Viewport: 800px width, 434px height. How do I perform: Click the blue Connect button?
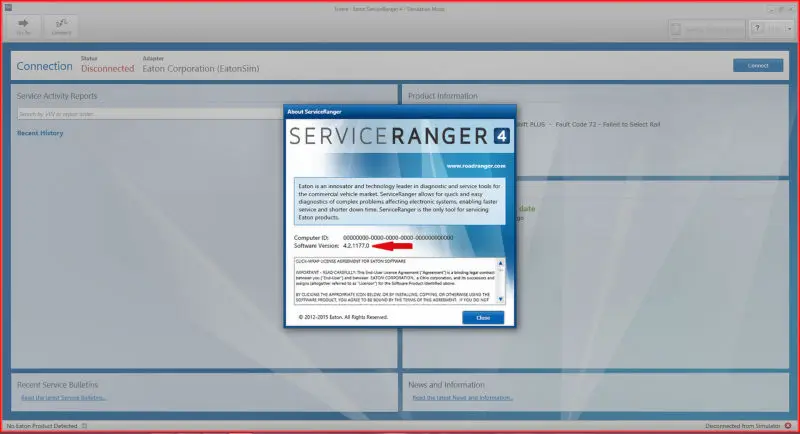coord(758,65)
